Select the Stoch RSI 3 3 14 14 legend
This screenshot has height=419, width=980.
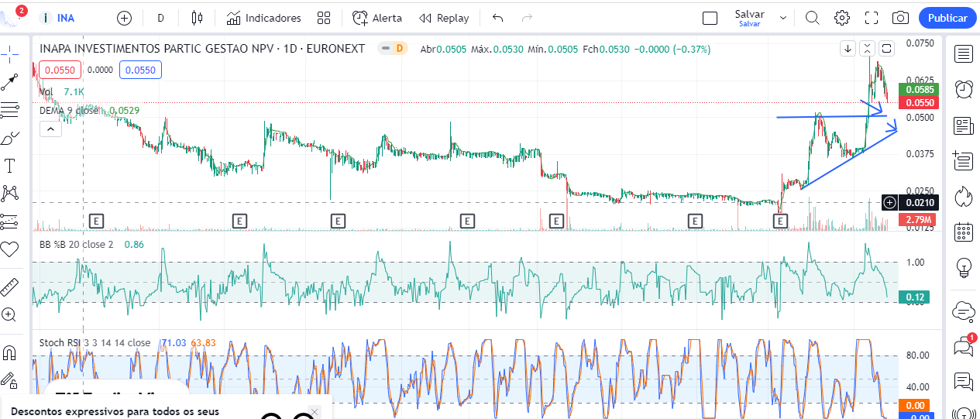(x=127, y=342)
